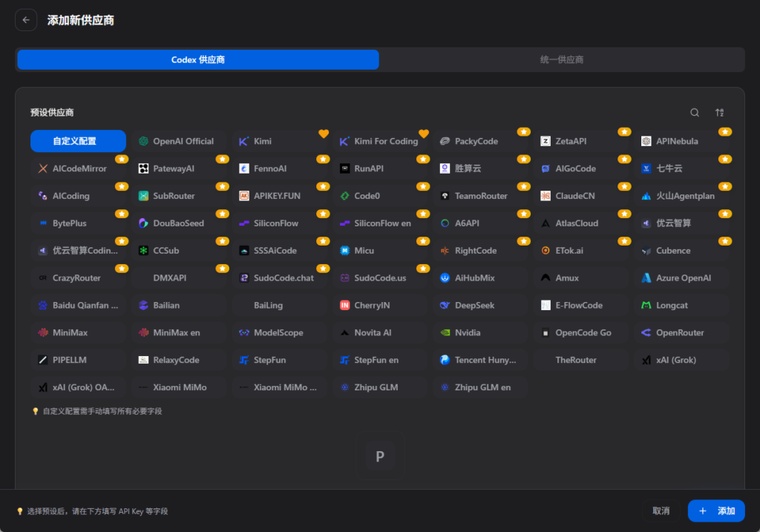Image resolution: width=760 pixels, height=532 pixels.
Task: Select RightCode preset
Action: [480, 251]
